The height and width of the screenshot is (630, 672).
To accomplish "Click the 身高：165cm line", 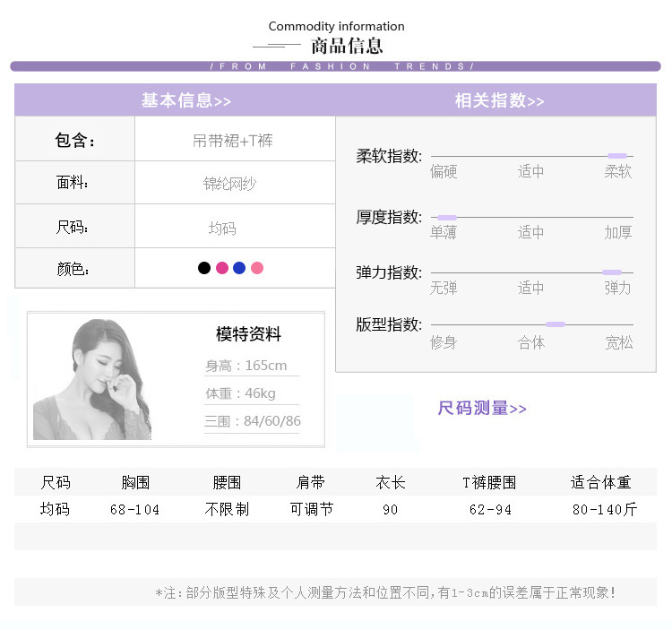I will click(246, 366).
